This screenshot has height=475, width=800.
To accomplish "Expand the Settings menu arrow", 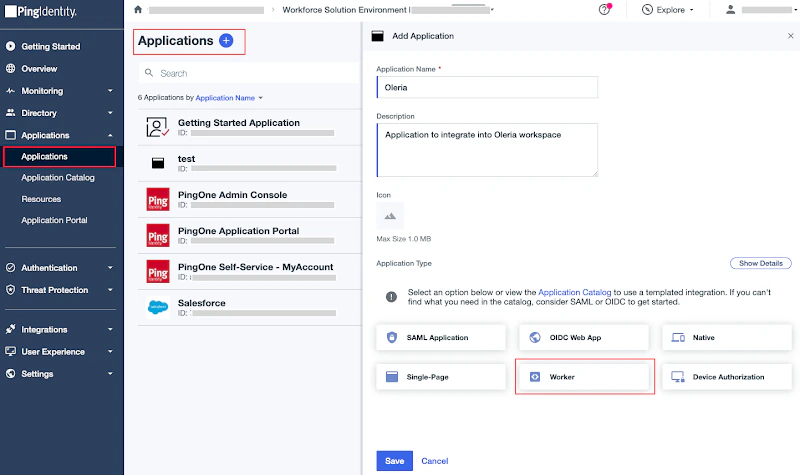I will tap(110, 373).
